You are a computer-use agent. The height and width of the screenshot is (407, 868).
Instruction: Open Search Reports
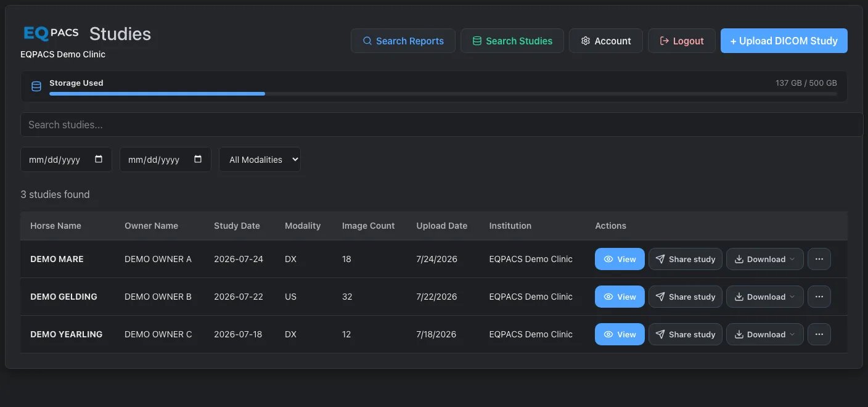[403, 41]
